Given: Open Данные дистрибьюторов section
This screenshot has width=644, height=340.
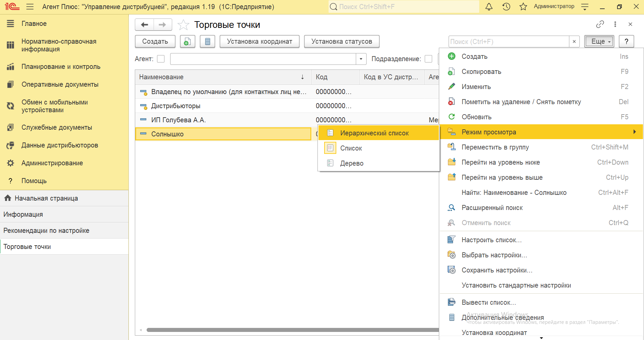Looking at the screenshot, I should click(x=64, y=145).
